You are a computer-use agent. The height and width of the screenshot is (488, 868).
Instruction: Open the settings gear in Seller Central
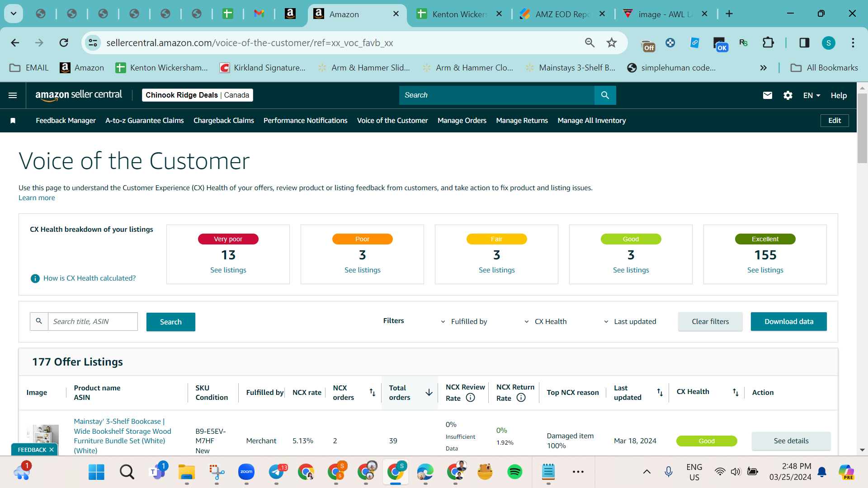(788, 95)
